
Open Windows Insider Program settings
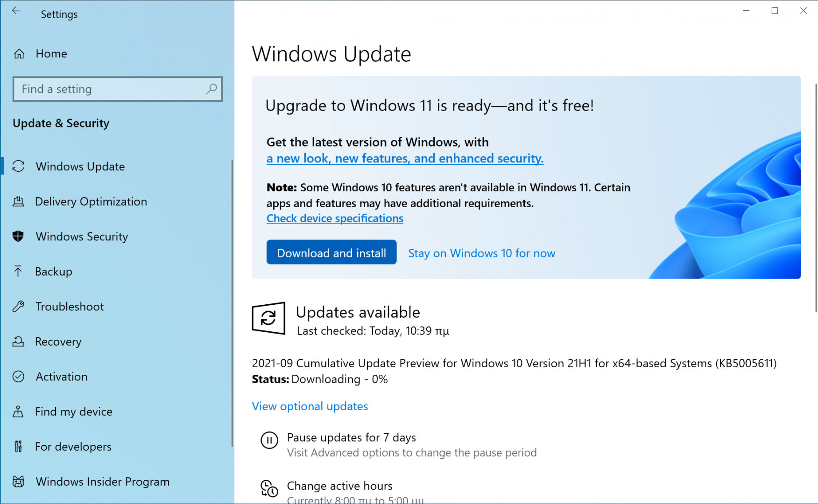[103, 482]
